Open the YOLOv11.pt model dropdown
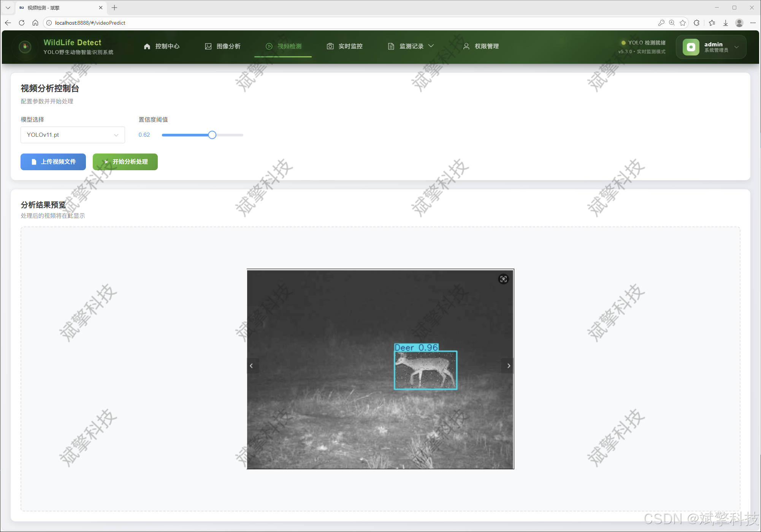Screen dimensions: 761x532 click(x=73, y=135)
